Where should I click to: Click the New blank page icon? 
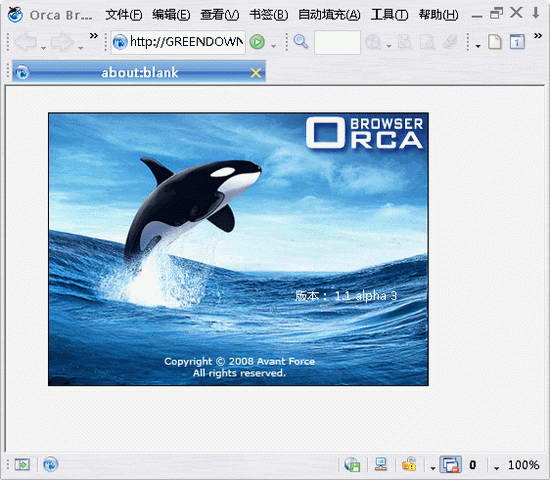[x=495, y=42]
